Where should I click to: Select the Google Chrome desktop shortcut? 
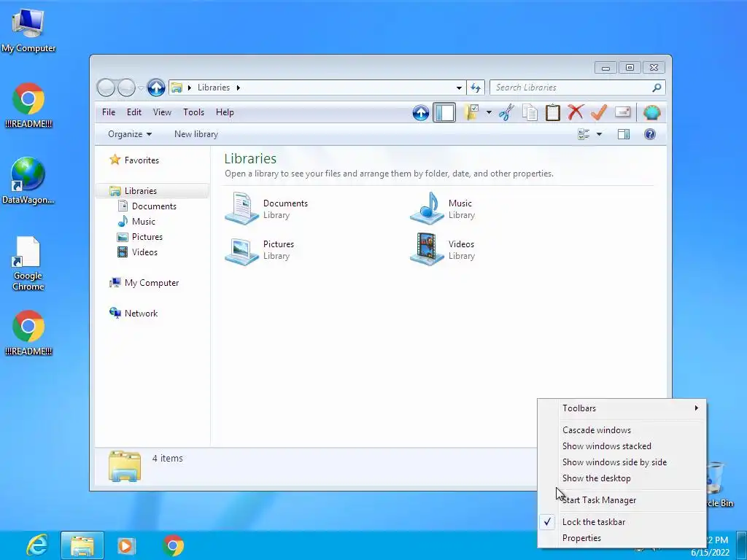pos(28,263)
